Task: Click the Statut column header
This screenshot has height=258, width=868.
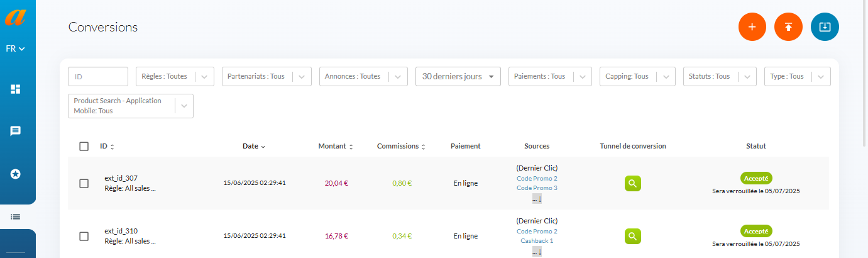Action: [756, 146]
